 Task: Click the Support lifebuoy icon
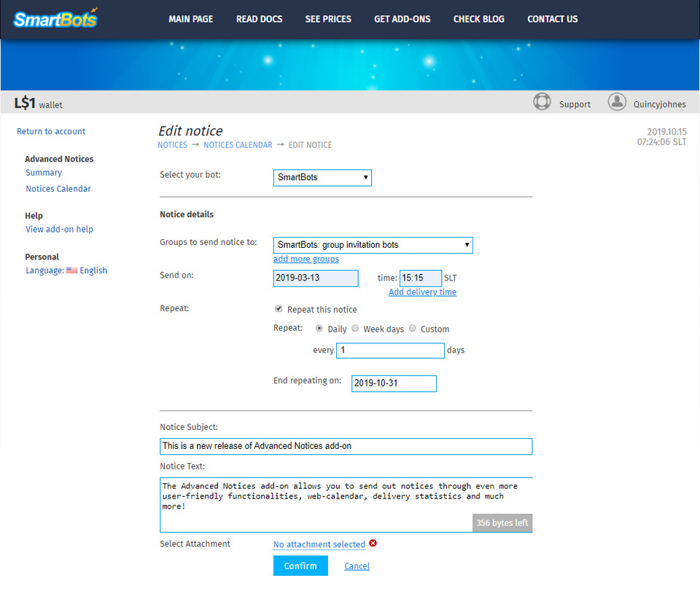click(x=542, y=102)
